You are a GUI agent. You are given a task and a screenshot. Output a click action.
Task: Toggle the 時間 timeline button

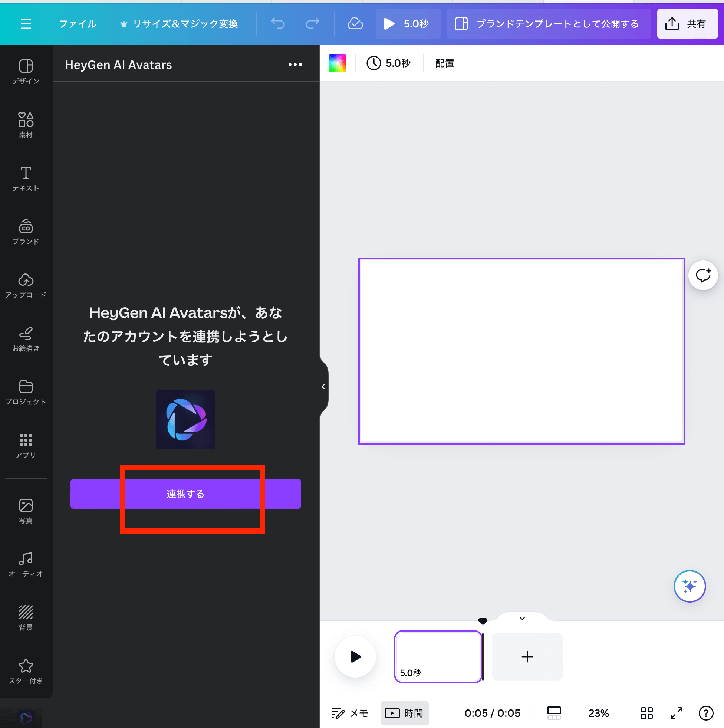405,713
